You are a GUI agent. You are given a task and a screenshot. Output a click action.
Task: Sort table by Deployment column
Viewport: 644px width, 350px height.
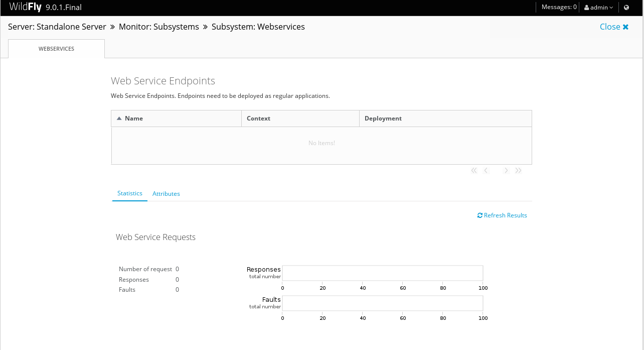[383, 119]
